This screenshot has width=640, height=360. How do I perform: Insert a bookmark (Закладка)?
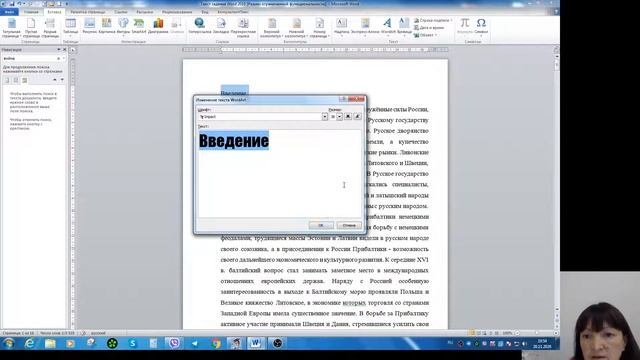(x=221, y=26)
